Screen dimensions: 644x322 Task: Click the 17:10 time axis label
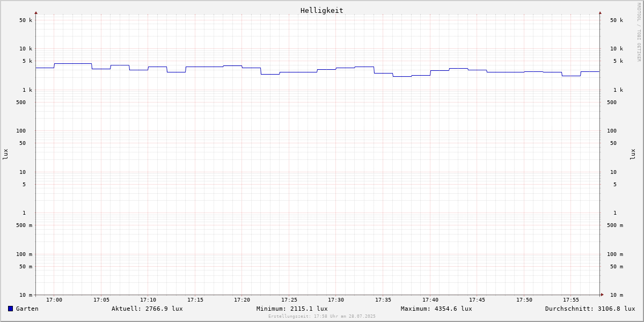click(x=148, y=300)
